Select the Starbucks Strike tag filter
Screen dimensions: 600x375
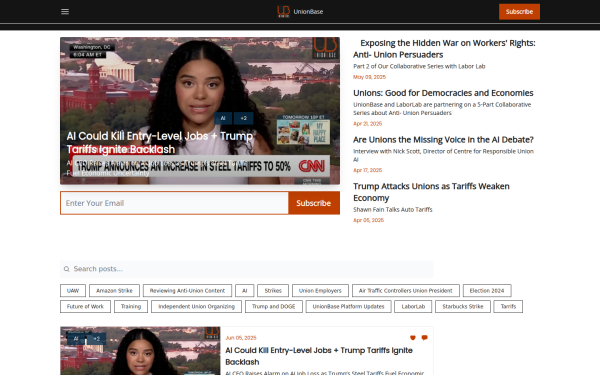tap(463, 307)
